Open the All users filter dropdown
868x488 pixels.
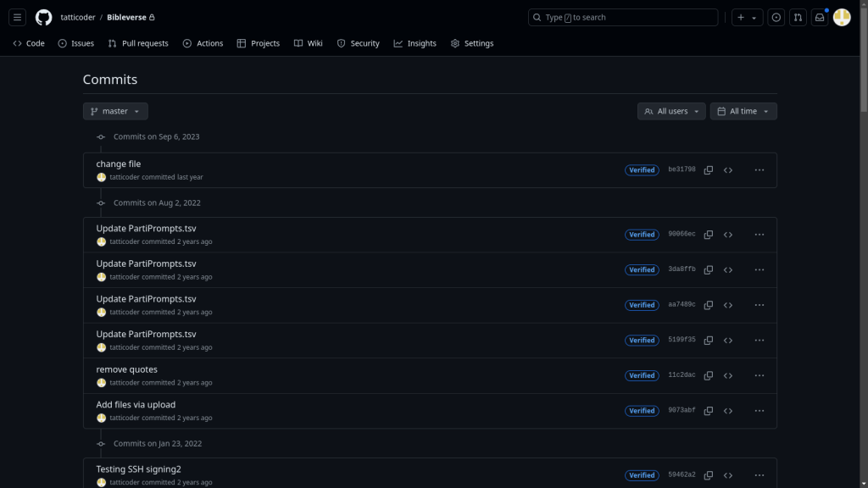pyautogui.click(x=671, y=111)
